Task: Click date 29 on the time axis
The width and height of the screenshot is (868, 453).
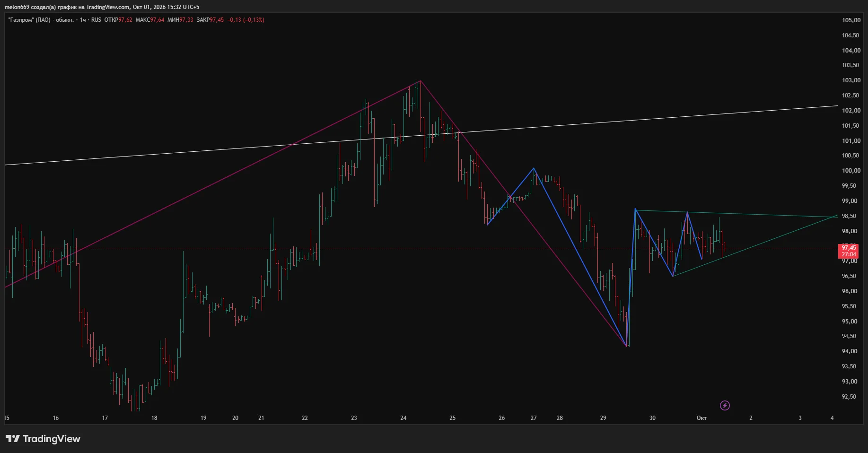Action: coord(603,418)
